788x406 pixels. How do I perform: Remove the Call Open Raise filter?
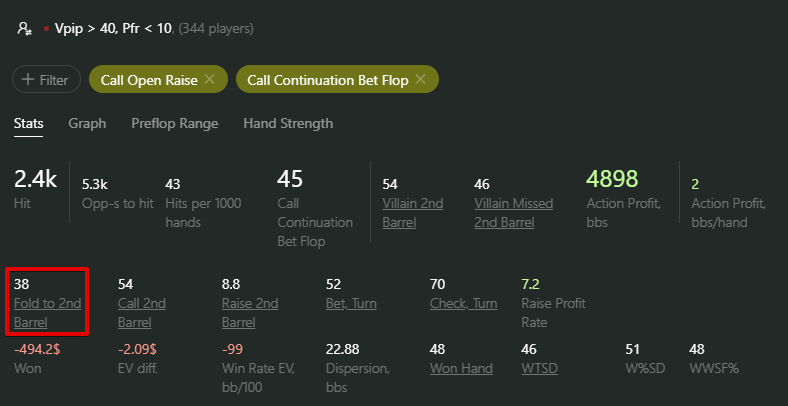pos(210,79)
